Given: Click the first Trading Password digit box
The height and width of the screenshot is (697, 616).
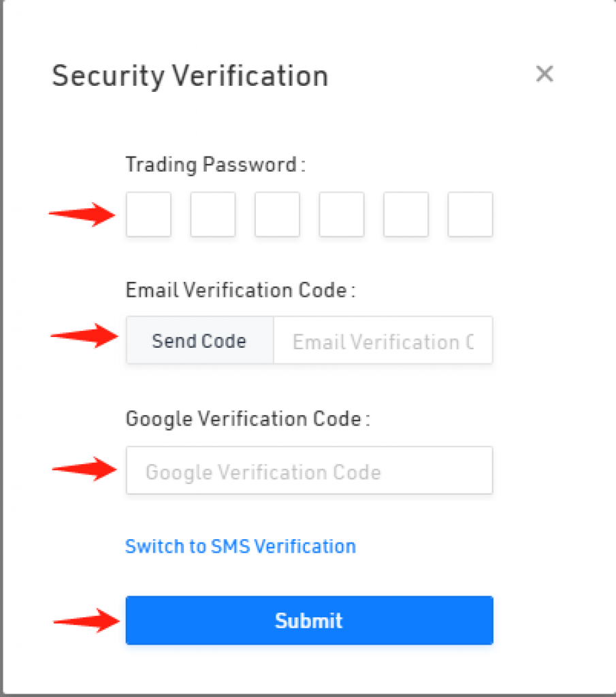Looking at the screenshot, I should point(148,214).
